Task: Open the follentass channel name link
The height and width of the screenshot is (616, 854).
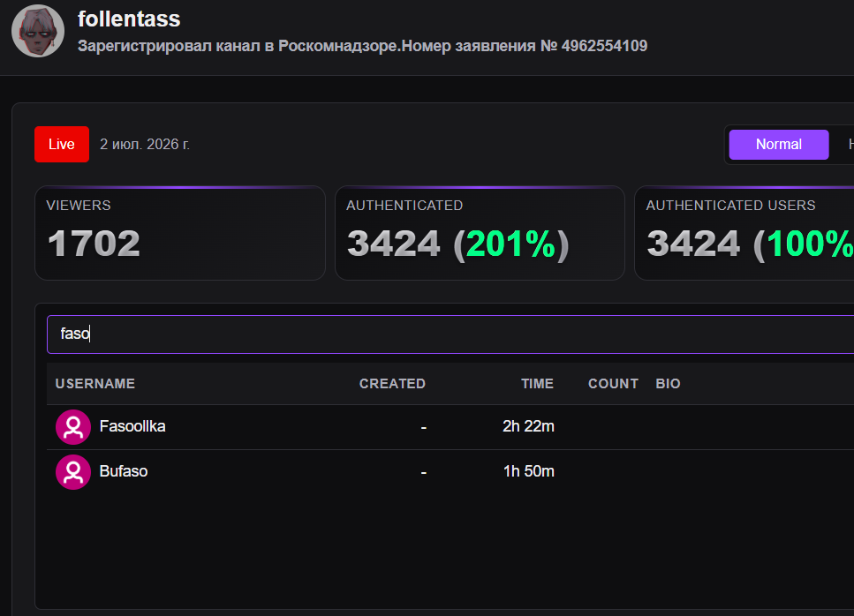Action: click(x=129, y=19)
